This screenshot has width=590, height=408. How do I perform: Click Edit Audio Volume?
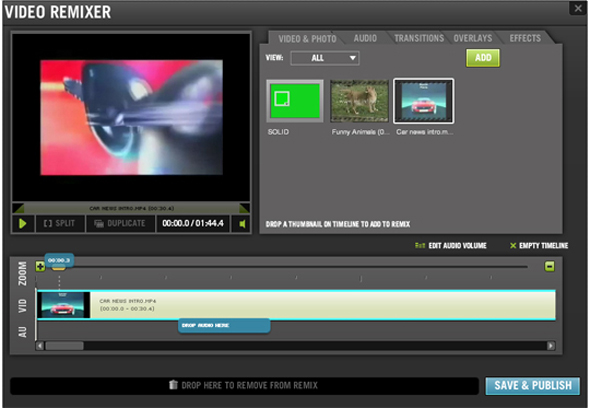tap(451, 246)
